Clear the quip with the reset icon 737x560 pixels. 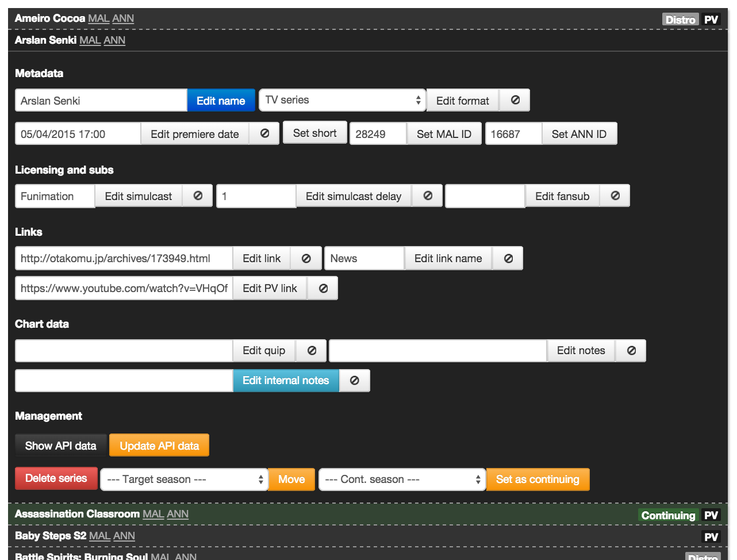click(312, 351)
